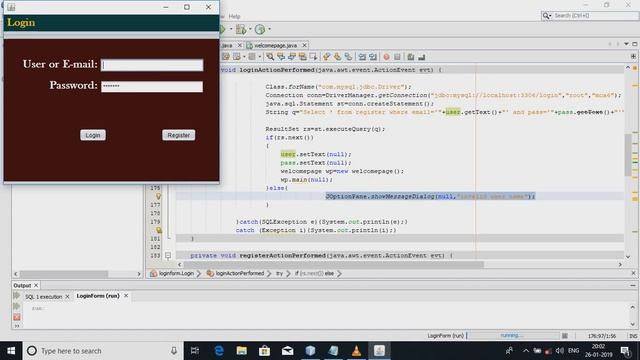Click the Find Selection magnifier icon
This screenshot has height=360, width=640.
coord(270,57)
